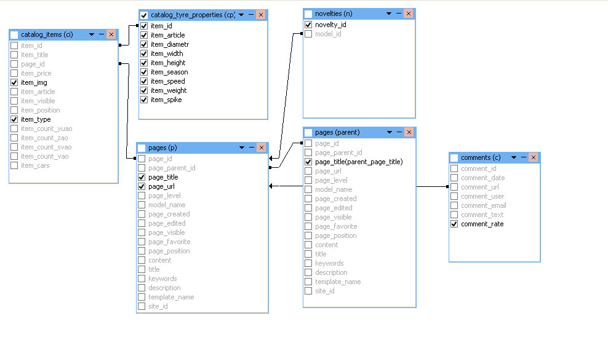Uncheck select-all checkbox in catalog_tyre_properties header
Screen dimensions: 608x364
[x=144, y=15]
